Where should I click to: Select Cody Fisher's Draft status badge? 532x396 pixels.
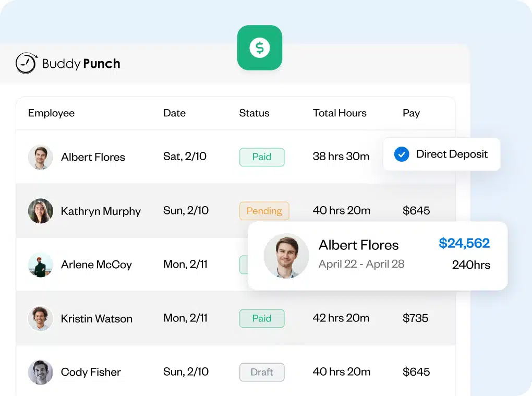coord(262,372)
